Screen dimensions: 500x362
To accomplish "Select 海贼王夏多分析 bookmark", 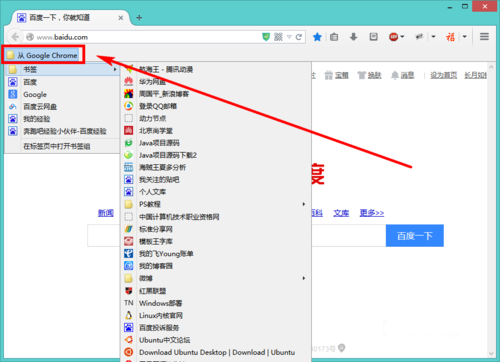I will tap(216, 167).
